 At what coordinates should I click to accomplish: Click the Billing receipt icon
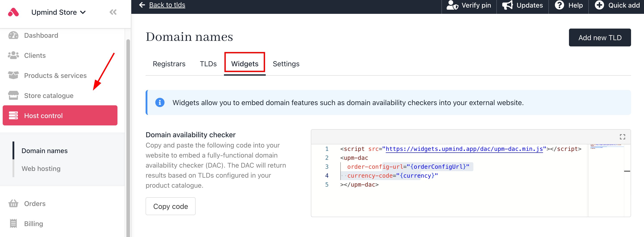[x=13, y=224]
